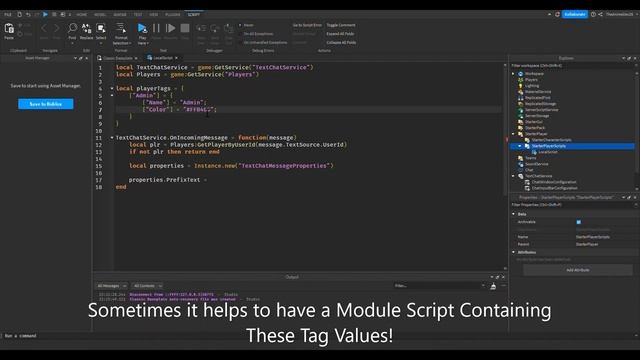Click Go to Script Error
640x360 pixels.
307,25
